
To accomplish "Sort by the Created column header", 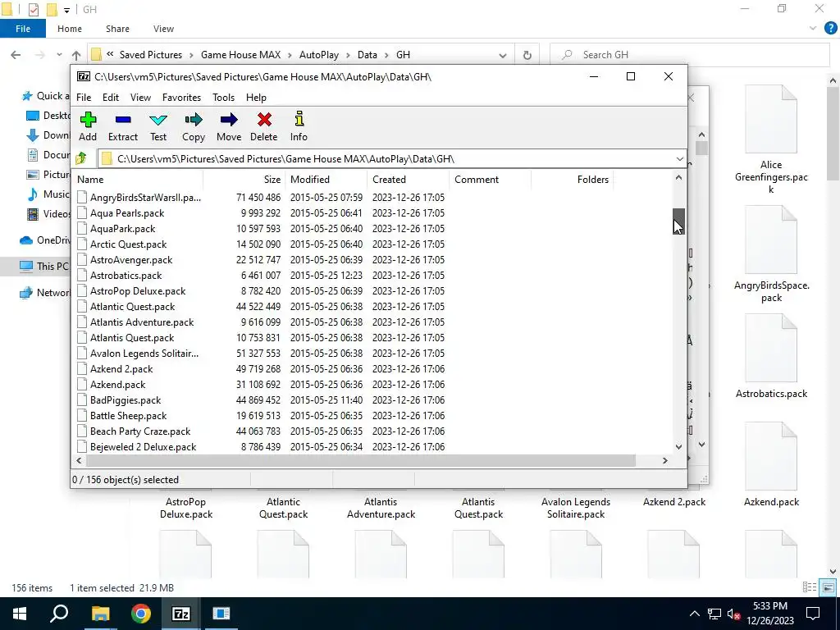I will [x=409, y=180].
